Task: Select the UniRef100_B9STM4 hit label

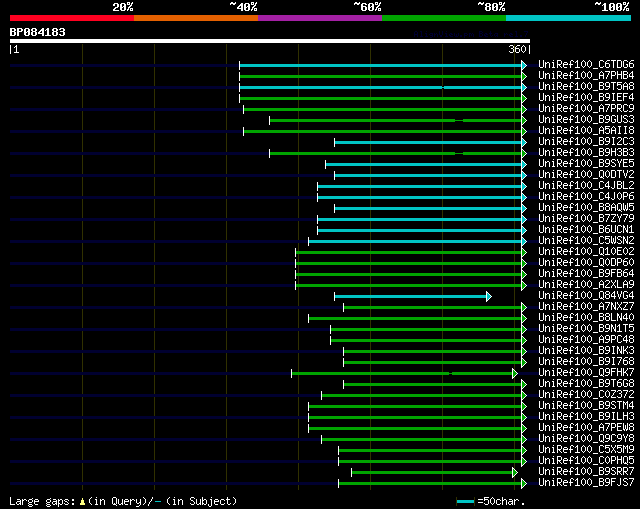Action: (x=586, y=406)
